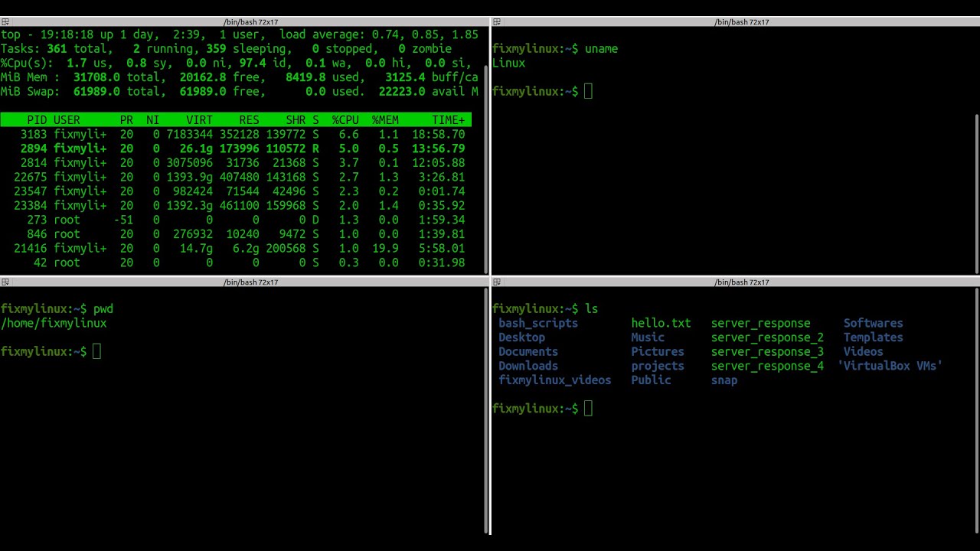
Task: Click the ls command text
Action: pos(591,309)
